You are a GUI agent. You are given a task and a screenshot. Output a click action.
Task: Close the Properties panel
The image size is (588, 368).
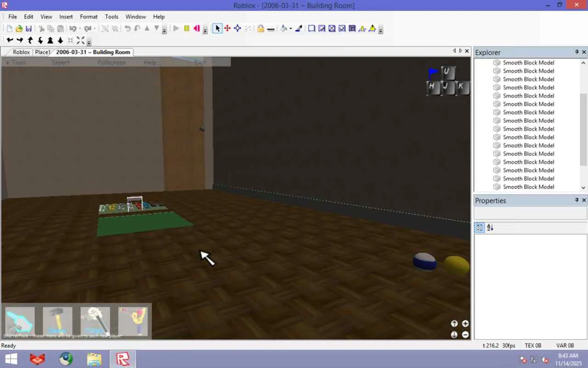(x=584, y=200)
